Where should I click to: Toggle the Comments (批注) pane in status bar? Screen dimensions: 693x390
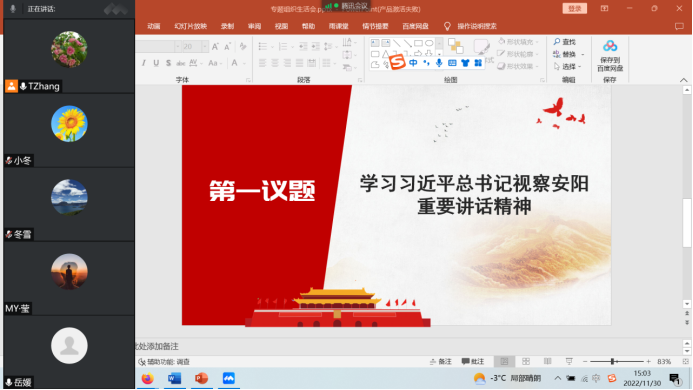473,361
